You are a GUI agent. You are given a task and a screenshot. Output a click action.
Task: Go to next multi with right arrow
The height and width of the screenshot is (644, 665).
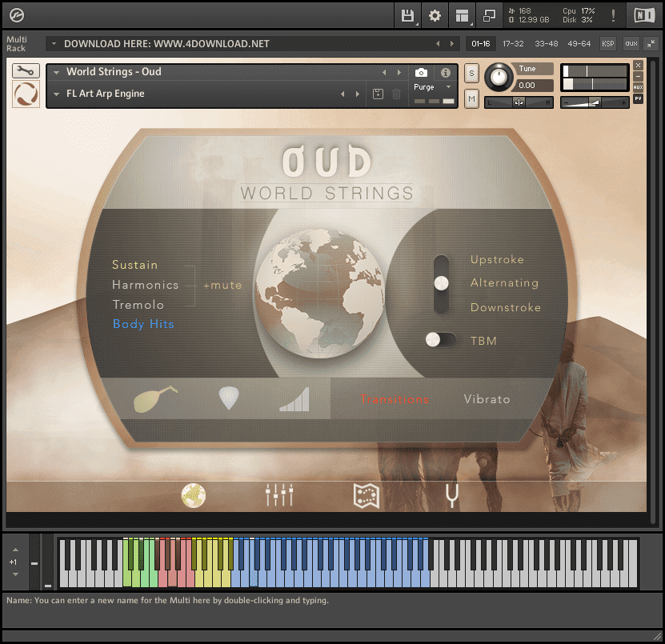tap(451, 43)
